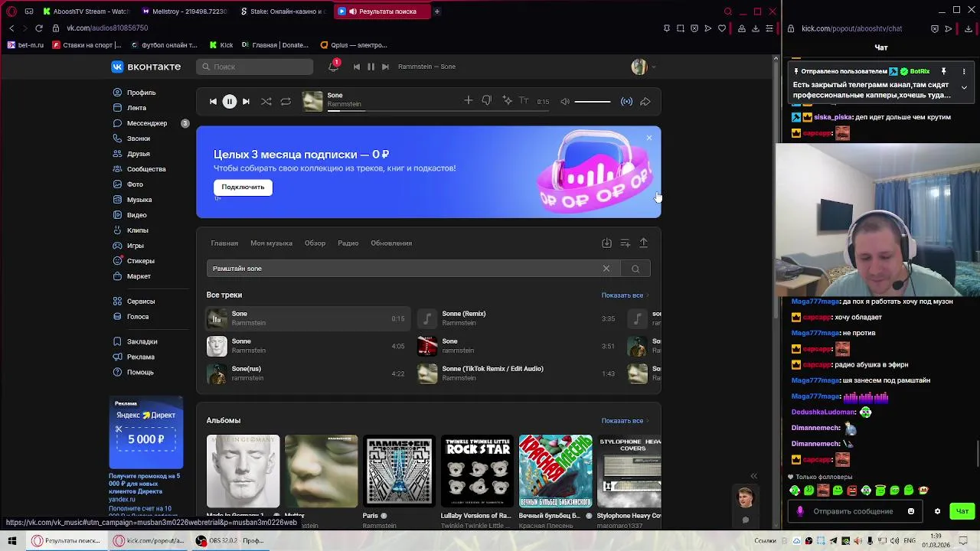Close the subscription banner

click(649, 138)
